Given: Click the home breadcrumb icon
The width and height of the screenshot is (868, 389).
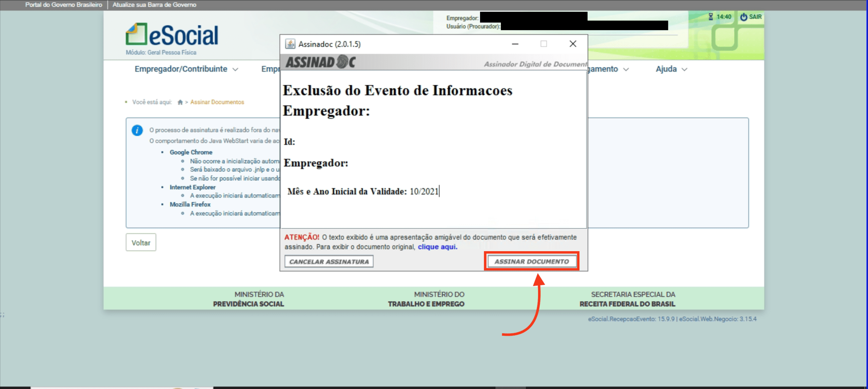Looking at the screenshot, I should click(180, 102).
